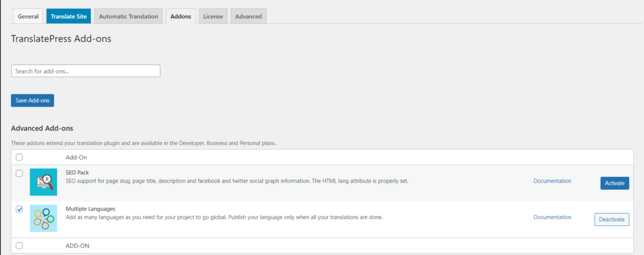
Task: Go to the License tab
Action: (x=213, y=16)
